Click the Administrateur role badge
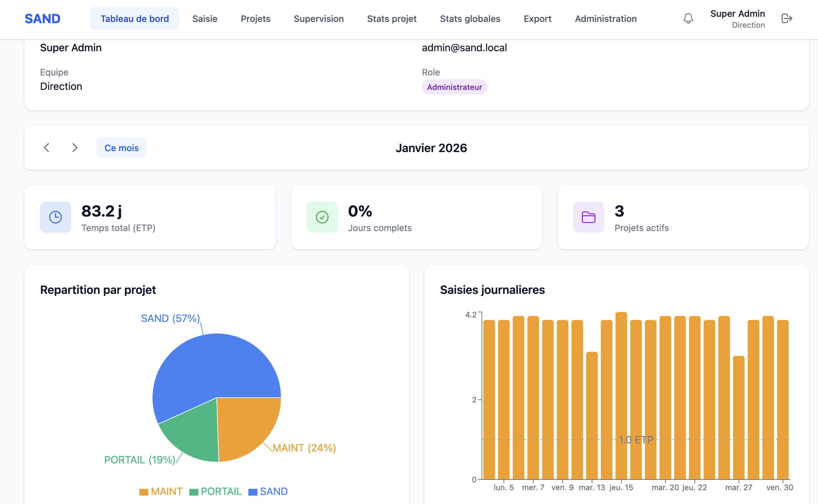Screen dimensions: 818x504 click(454, 87)
